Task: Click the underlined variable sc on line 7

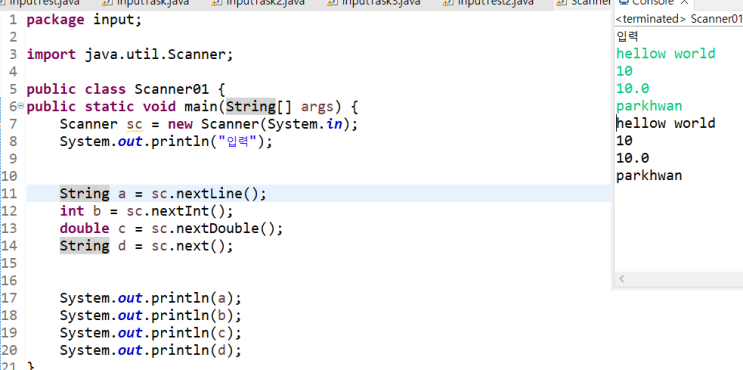Action: (134, 124)
